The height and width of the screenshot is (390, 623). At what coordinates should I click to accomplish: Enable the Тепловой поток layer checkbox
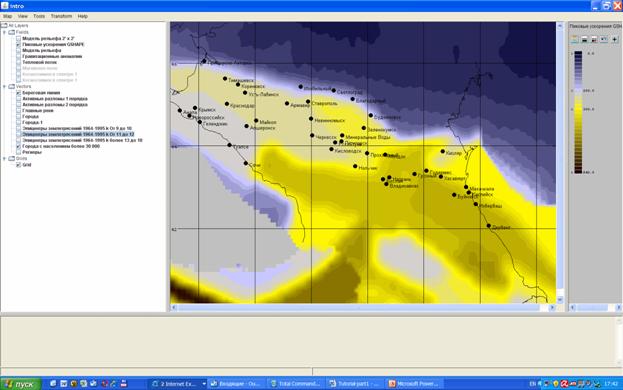point(18,62)
